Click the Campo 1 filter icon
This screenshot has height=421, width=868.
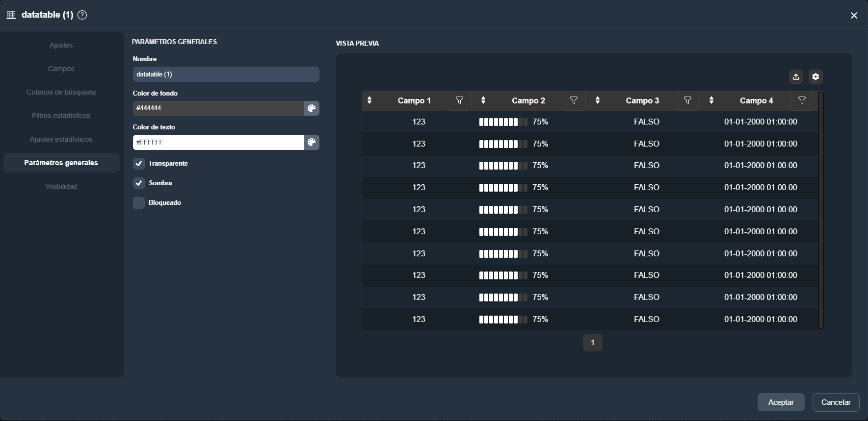459,100
